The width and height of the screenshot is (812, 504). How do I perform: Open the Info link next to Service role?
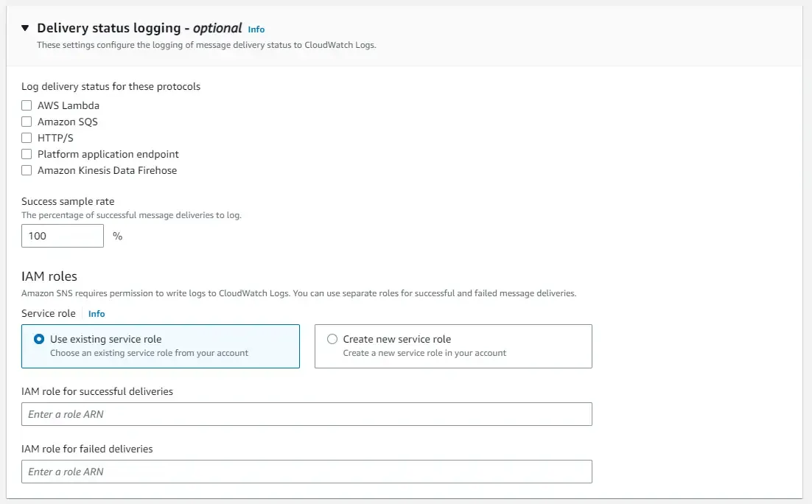96,313
